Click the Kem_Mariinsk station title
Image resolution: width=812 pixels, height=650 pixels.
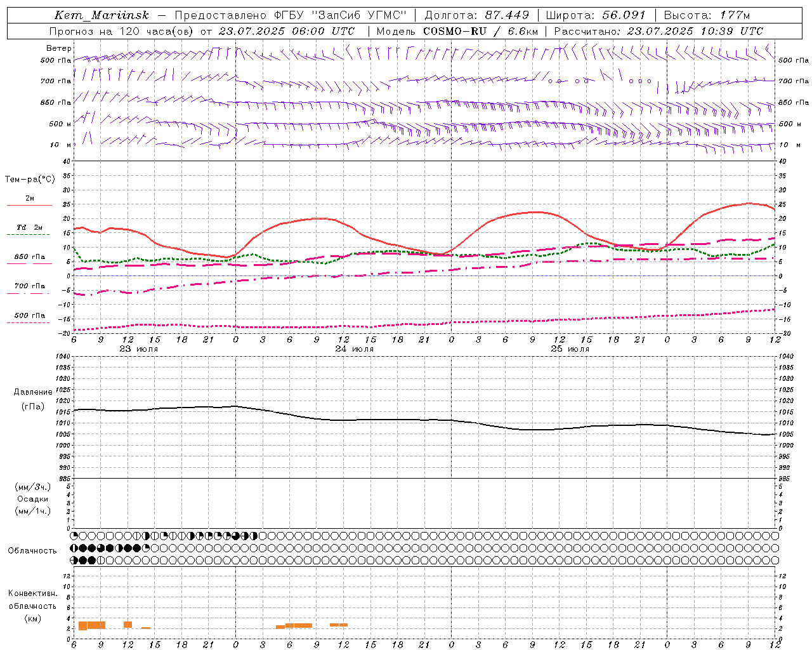tap(101, 15)
